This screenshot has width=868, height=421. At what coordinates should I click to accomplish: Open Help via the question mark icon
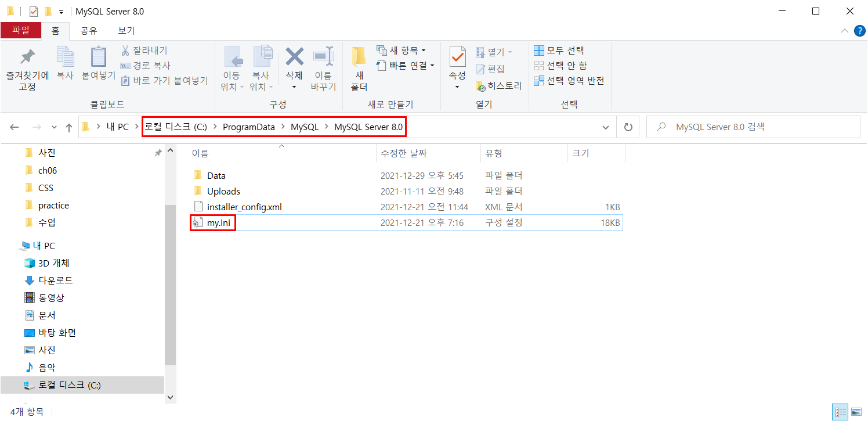[859, 31]
